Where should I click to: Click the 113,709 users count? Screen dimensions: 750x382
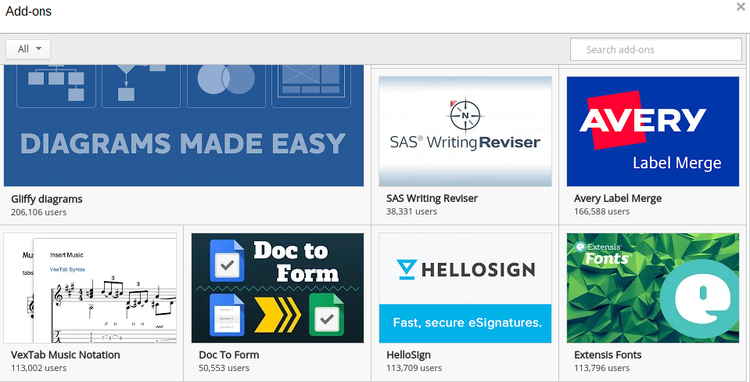tap(414, 368)
